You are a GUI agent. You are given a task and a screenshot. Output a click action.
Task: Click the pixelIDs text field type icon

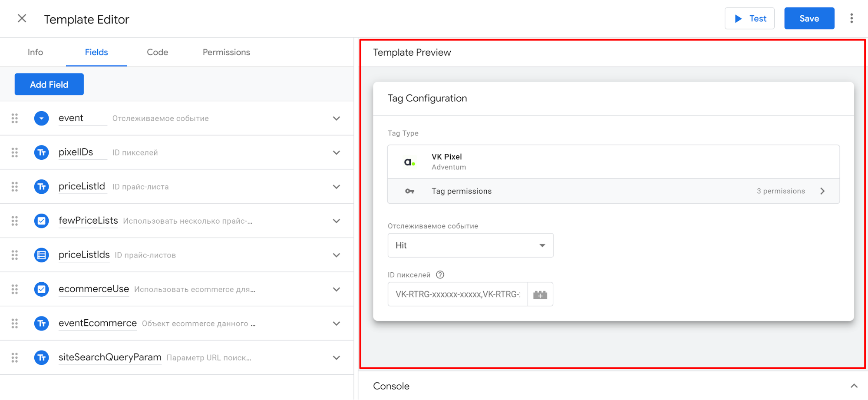coord(41,152)
